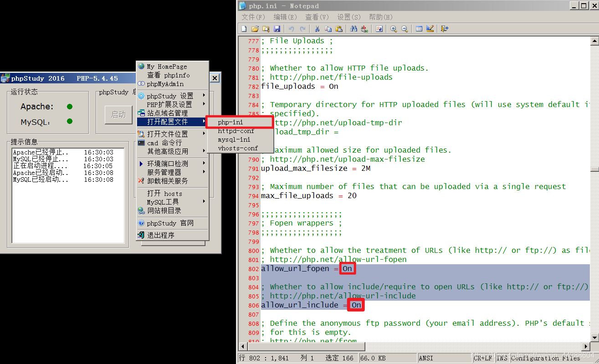Image resolution: width=599 pixels, height=364 pixels.
Task: Cut selection using the scissors icon
Action: [x=317, y=29]
